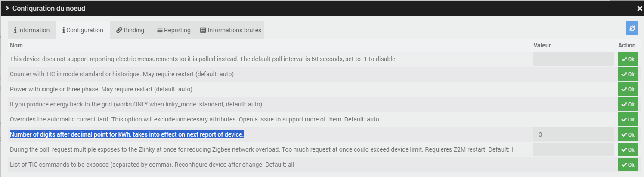Screen dimensions: 644x177
Task: Close the Configuration du noeud dialog
Action: (x=639, y=8)
